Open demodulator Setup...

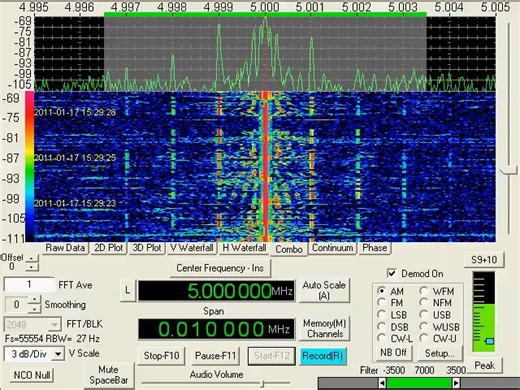439,353
